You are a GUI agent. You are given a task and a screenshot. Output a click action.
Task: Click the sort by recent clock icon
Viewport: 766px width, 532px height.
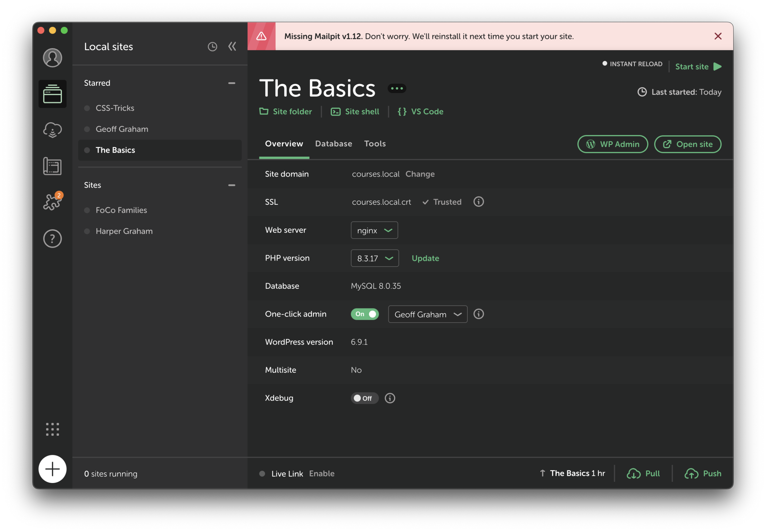coord(212,47)
